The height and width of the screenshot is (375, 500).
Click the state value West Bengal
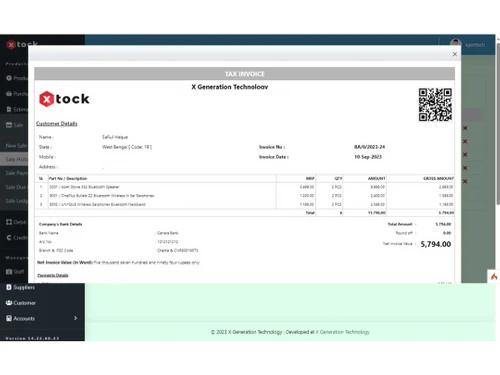[127, 147]
